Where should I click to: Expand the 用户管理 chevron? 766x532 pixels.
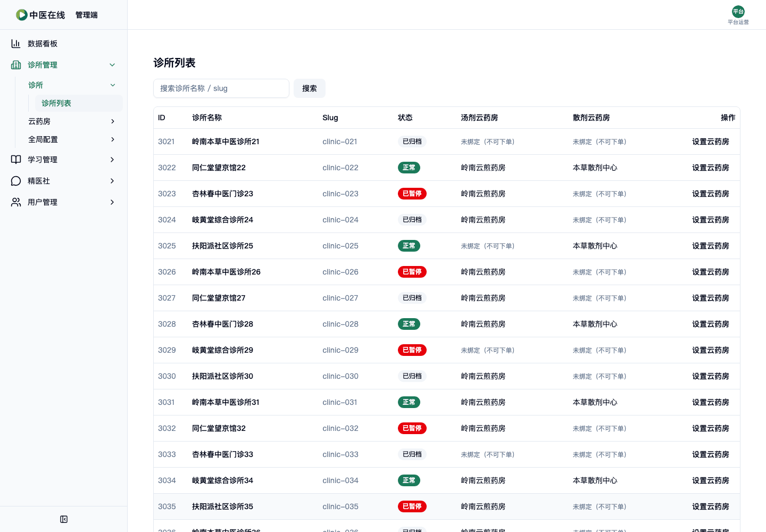pos(112,202)
